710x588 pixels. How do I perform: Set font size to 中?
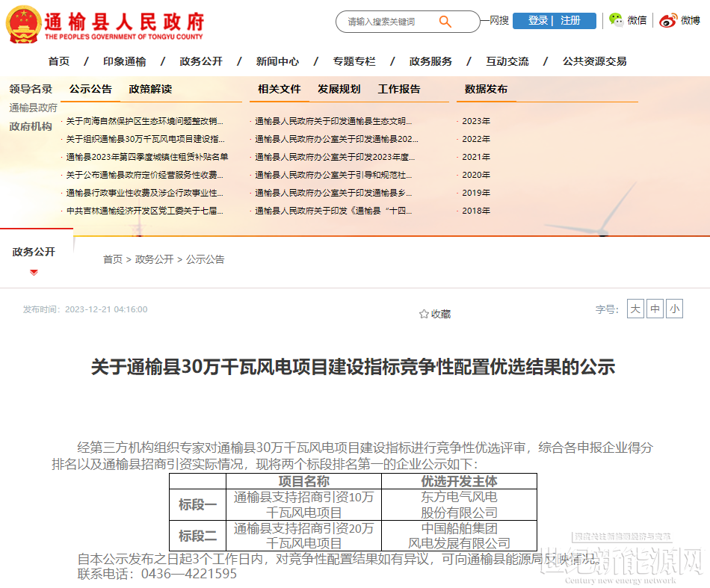(655, 309)
